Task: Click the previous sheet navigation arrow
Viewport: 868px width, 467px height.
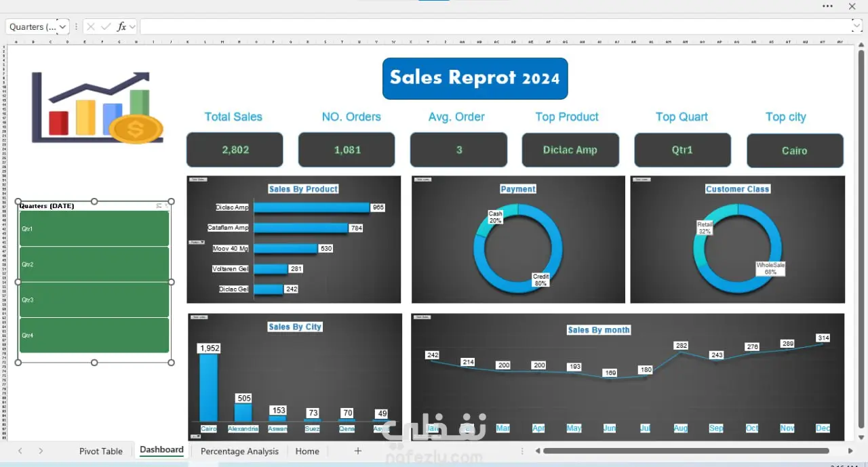Action: coord(20,451)
